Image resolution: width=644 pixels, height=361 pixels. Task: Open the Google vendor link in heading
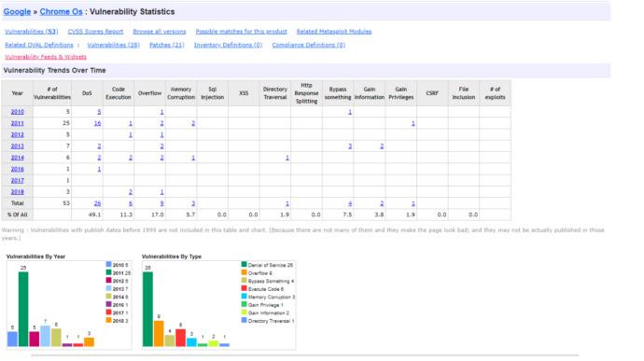pos(17,12)
